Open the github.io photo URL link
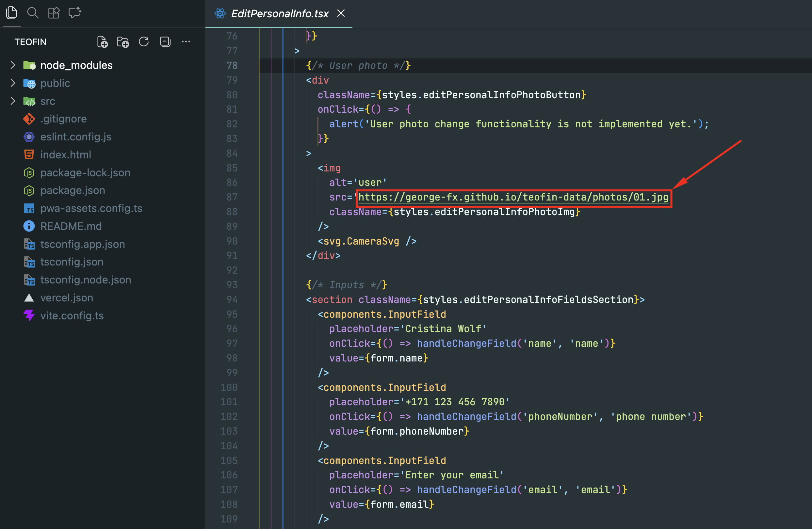Screen dimensions: 812x529 pyautogui.click(x=513, y=198)
